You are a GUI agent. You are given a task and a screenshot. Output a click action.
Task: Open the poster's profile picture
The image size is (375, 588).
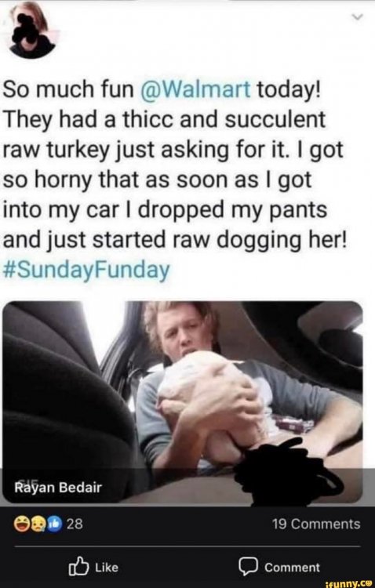pyautogui.click(x=31, y=33)
